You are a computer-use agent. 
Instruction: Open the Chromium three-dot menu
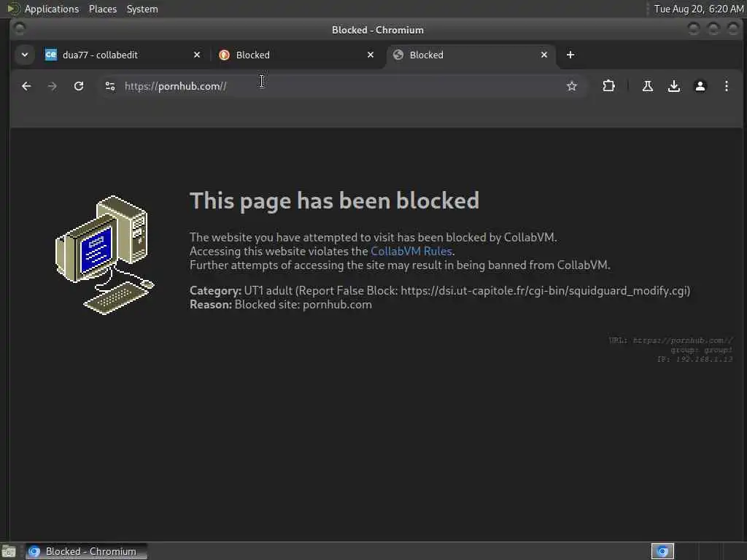click(x=726, y=86)
